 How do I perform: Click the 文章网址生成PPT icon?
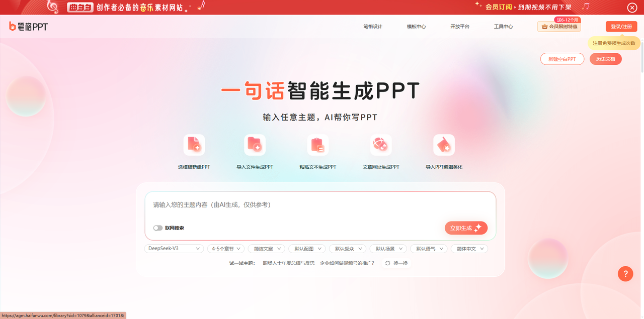381,145
